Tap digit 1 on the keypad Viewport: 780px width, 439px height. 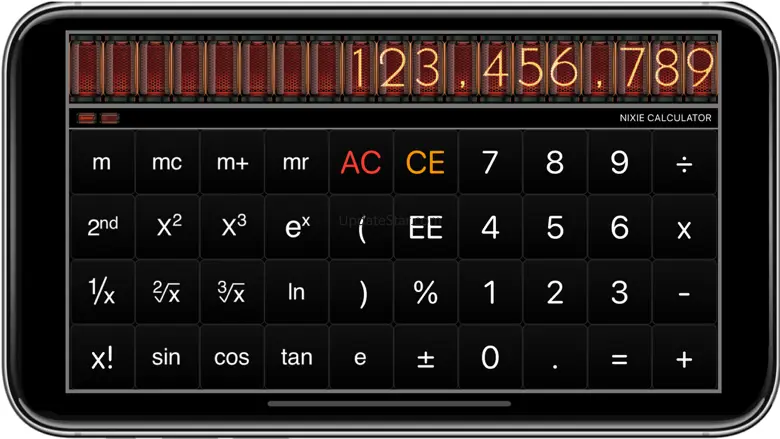click(490, 292)
